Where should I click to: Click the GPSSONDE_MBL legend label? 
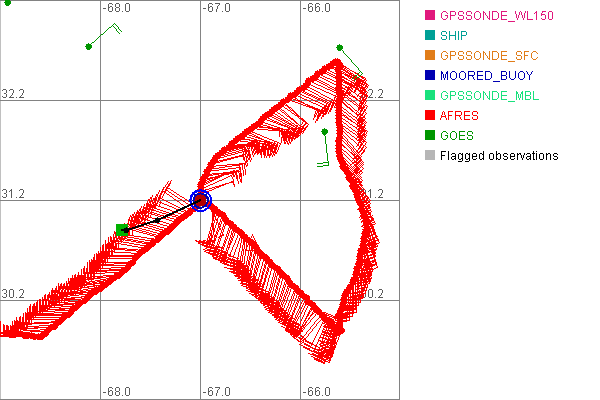(x=489, y=96)
